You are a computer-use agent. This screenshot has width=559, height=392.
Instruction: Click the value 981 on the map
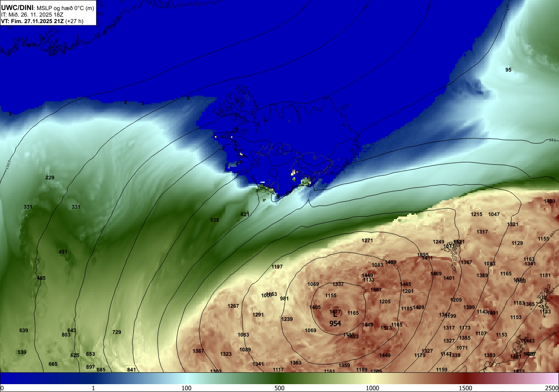[x=284, y=299]
